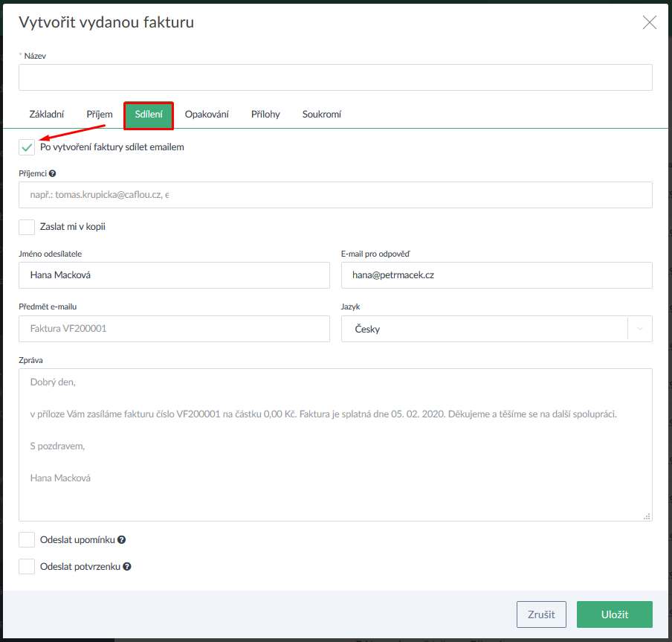Screen dimensions: 672x642
Task: Select the Opakování tab
Action: point(207,115)
